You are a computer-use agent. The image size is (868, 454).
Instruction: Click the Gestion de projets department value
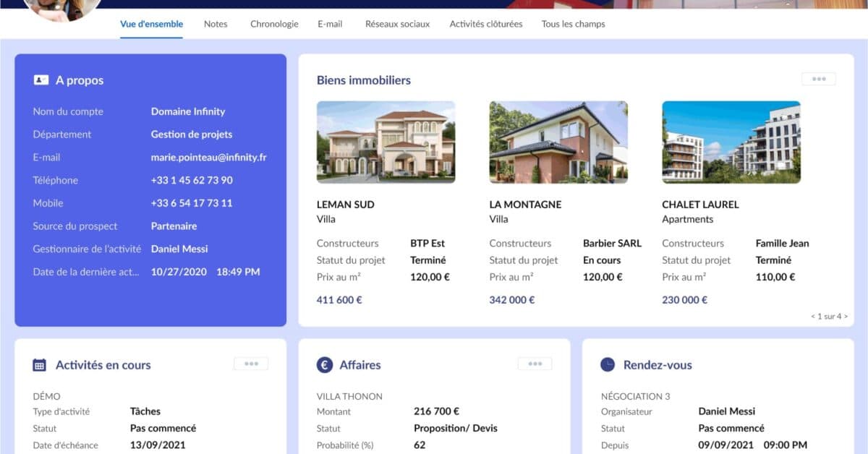point(192,134)
